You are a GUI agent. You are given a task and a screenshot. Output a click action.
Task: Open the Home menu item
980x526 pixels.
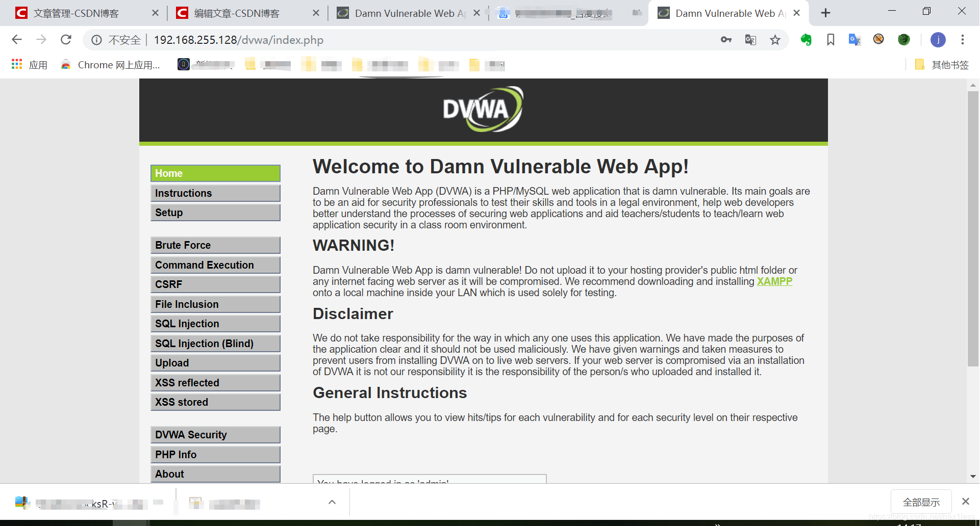pyautogui.click(x=215, y=173)
